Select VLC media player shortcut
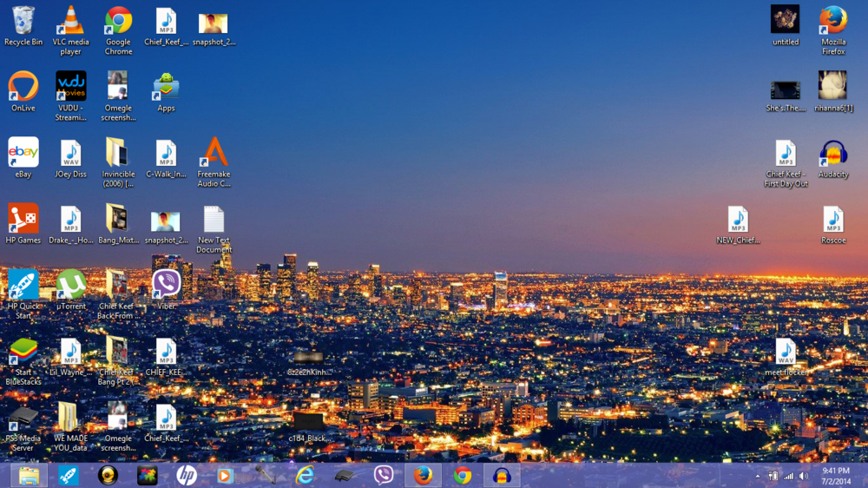Image resolution: width=868 pixels, height=488 pixels. [71, 30]
